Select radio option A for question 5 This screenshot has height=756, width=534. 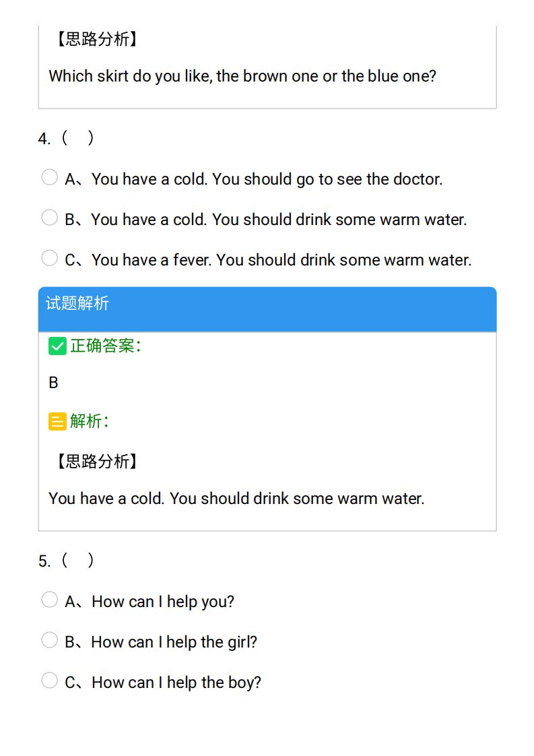49,600
